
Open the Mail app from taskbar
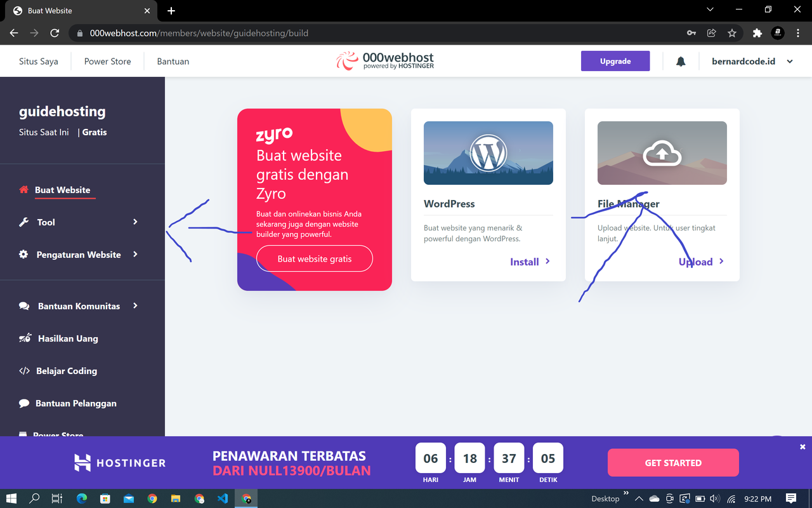[x=129, y=498]
